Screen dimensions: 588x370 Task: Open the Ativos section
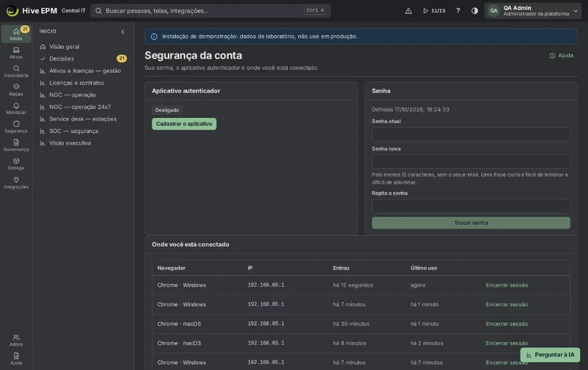[16, 53]
